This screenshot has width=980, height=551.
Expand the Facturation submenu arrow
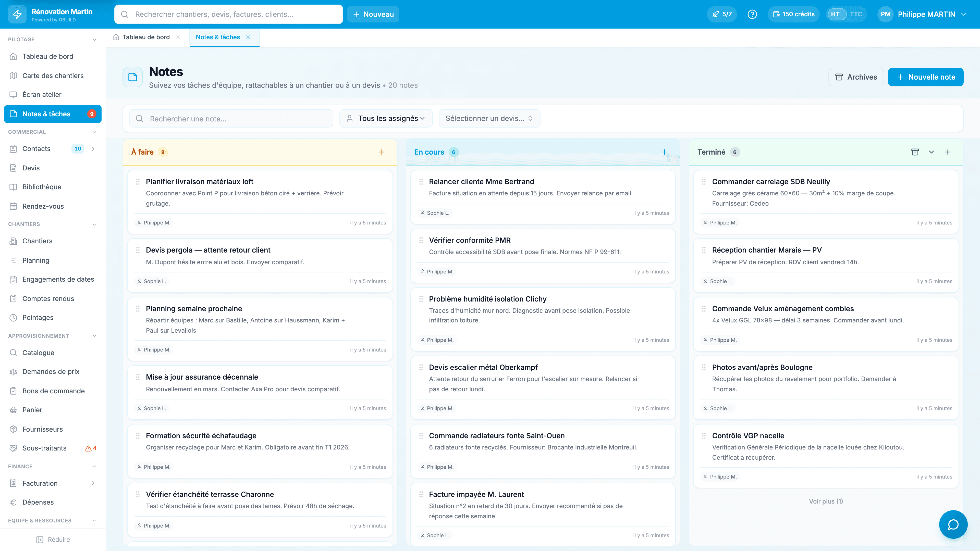(93, 483)
